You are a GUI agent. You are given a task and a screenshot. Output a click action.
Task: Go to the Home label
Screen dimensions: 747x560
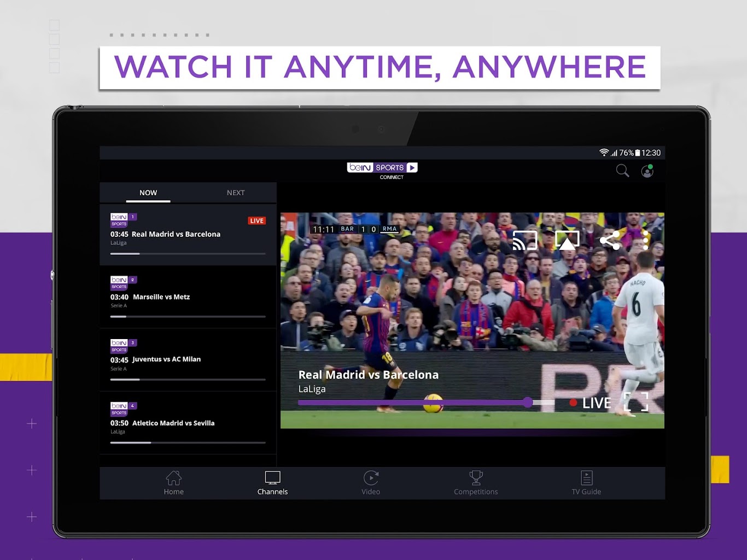[174, 492]
